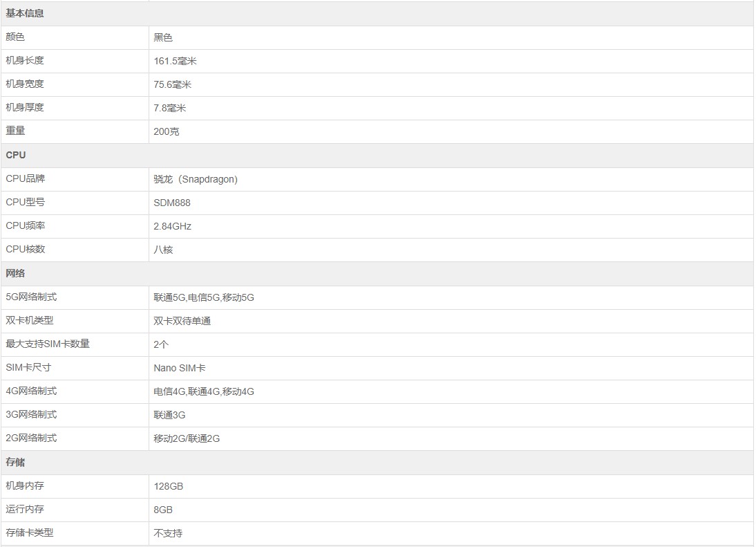
Task: Select the 161.5毫米 length value
Action: (176, 62)
